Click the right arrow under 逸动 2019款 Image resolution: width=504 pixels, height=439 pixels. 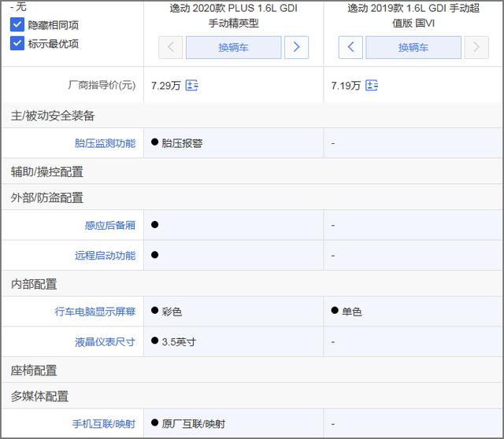(x=476, y=47)
